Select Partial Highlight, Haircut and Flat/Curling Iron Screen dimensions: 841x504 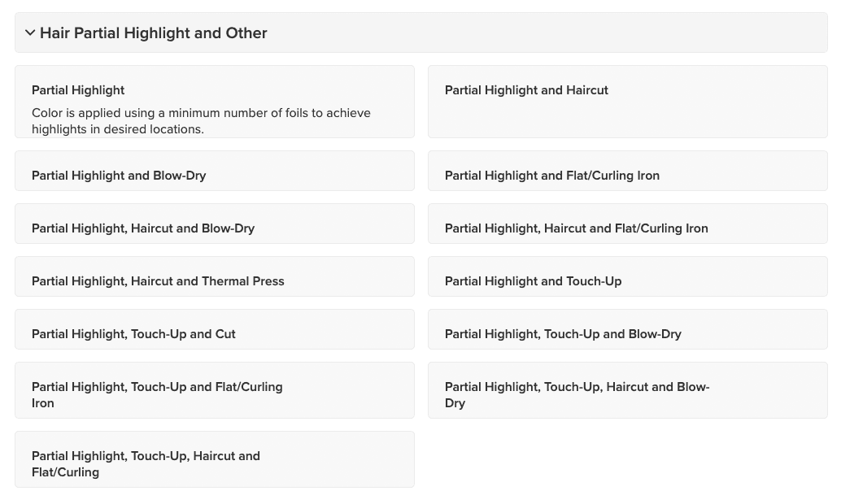coord(628,224)
